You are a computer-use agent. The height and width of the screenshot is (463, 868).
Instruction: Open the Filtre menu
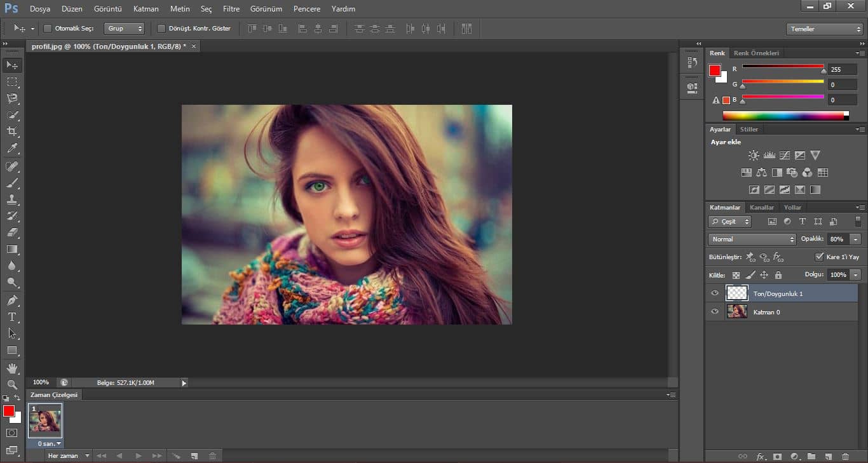[x=231, y=9]
